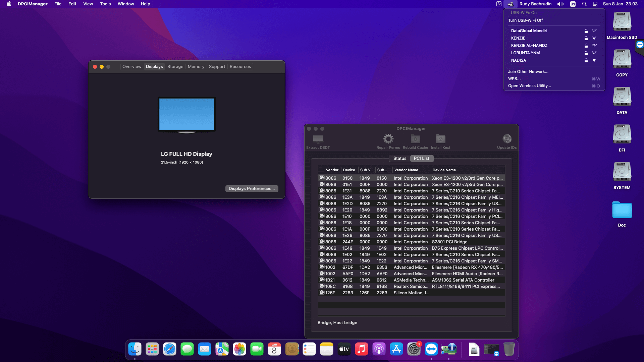Connect to the KENZIE AL-HAFIDZ network
644x362 pixels.
click(x=554, y=46)
